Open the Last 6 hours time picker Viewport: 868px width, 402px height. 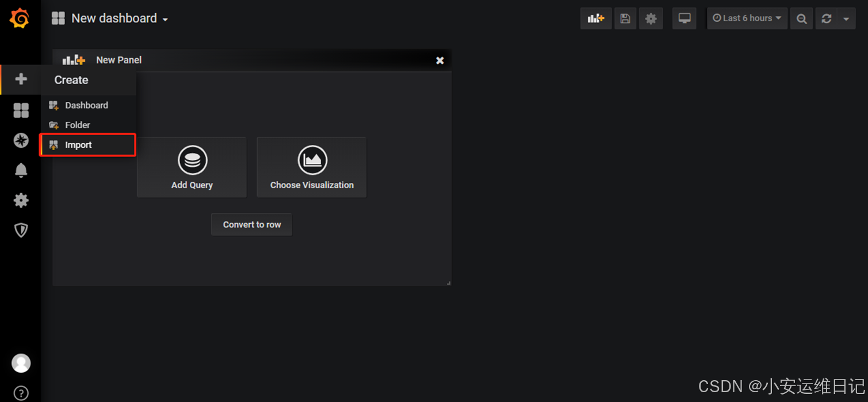pyautogui.click(x=747, y=18)
